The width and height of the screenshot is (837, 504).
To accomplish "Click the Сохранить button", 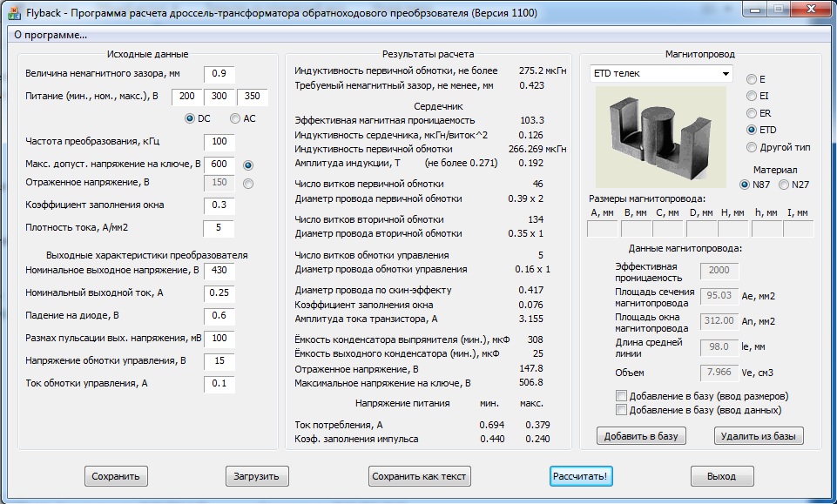I will (x=116, y=476).
